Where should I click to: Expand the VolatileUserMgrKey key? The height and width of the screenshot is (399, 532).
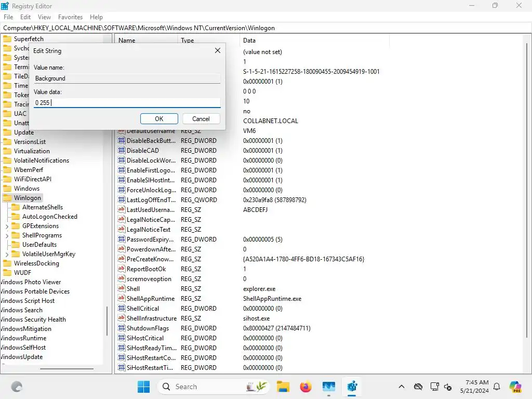tap(7, 254)
